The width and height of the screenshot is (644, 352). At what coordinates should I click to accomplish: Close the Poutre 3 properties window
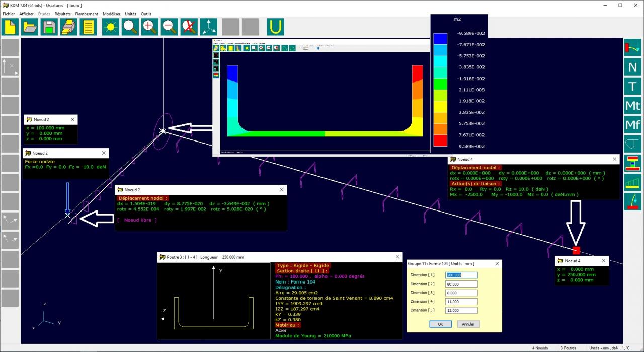pos(398,257)
